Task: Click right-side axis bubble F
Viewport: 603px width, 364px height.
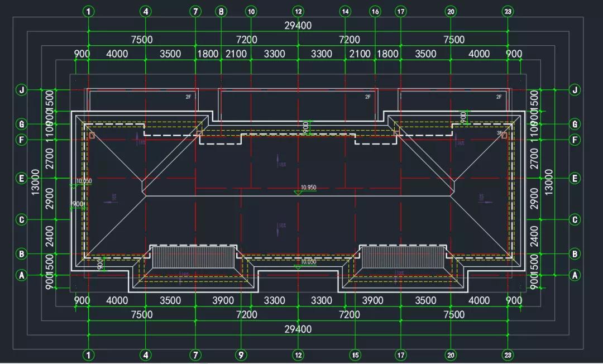Action: pos(575,140)
